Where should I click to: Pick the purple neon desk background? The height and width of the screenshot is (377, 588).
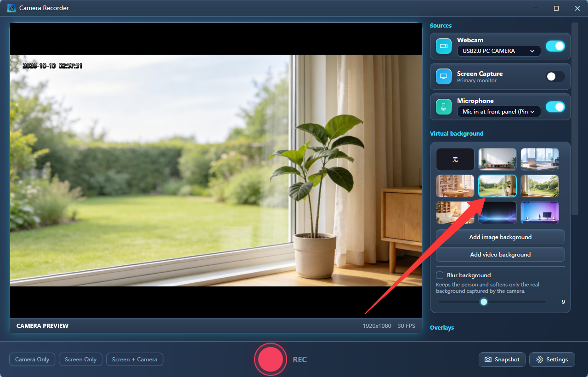point(540,213)
